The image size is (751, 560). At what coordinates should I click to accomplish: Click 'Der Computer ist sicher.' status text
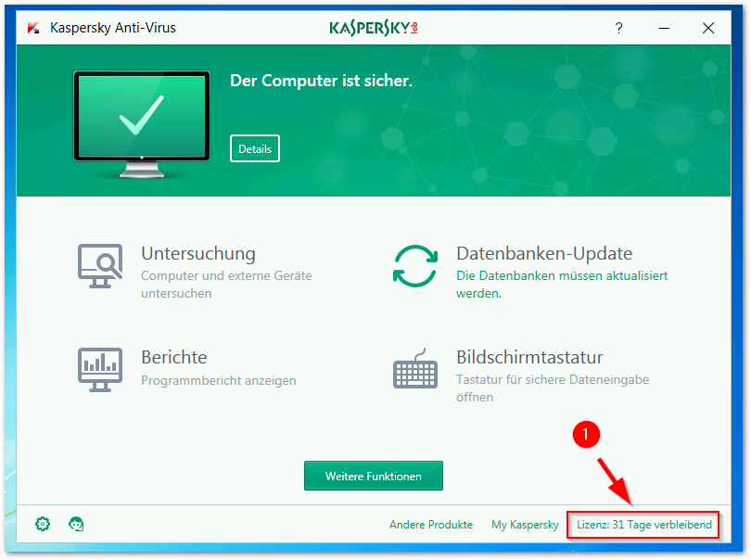[x=321, y=81]
